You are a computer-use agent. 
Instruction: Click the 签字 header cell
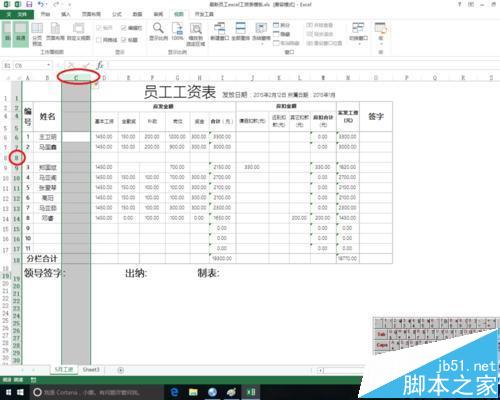coord(376,116)
